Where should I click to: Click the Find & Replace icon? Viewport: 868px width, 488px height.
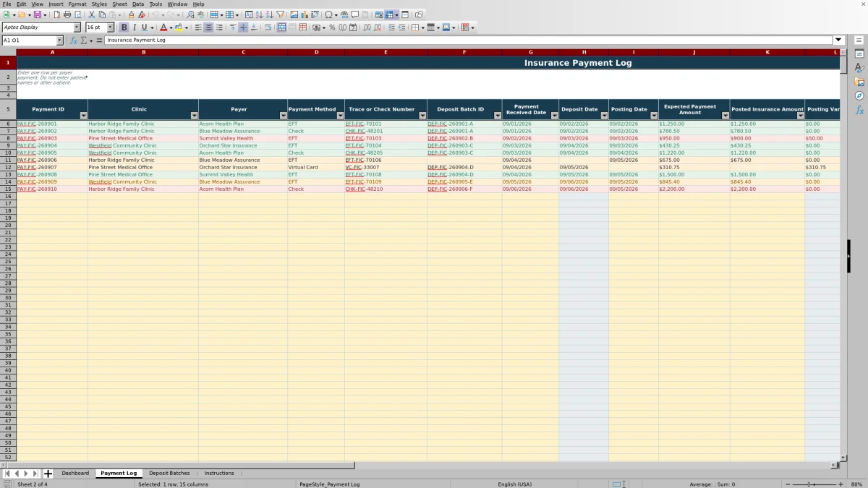coord(190,14)
